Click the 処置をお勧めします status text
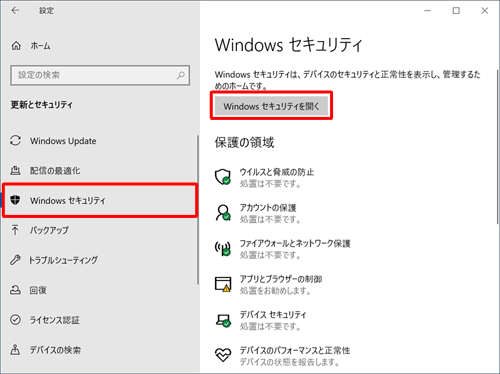 point(275,291)
